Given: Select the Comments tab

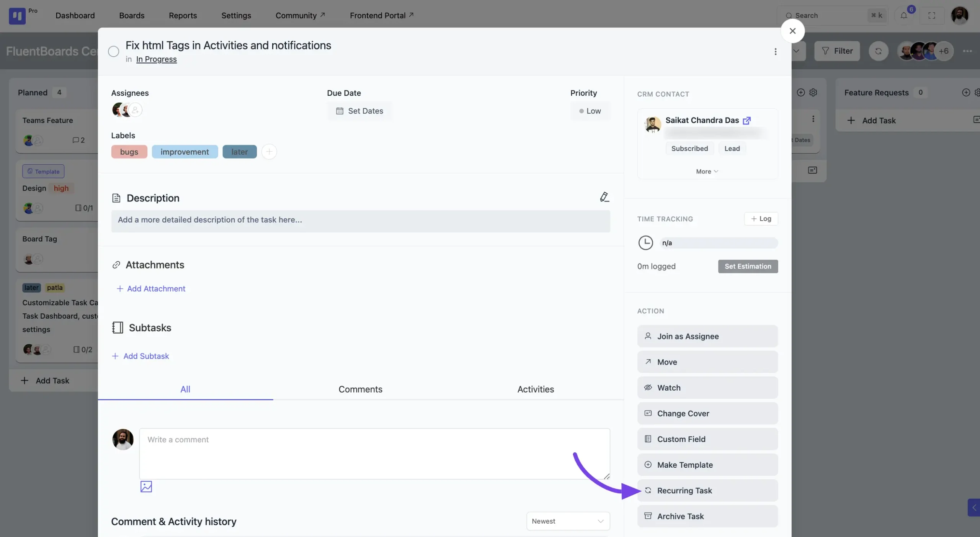Looking at the screenshot, I should pos(361,388).
